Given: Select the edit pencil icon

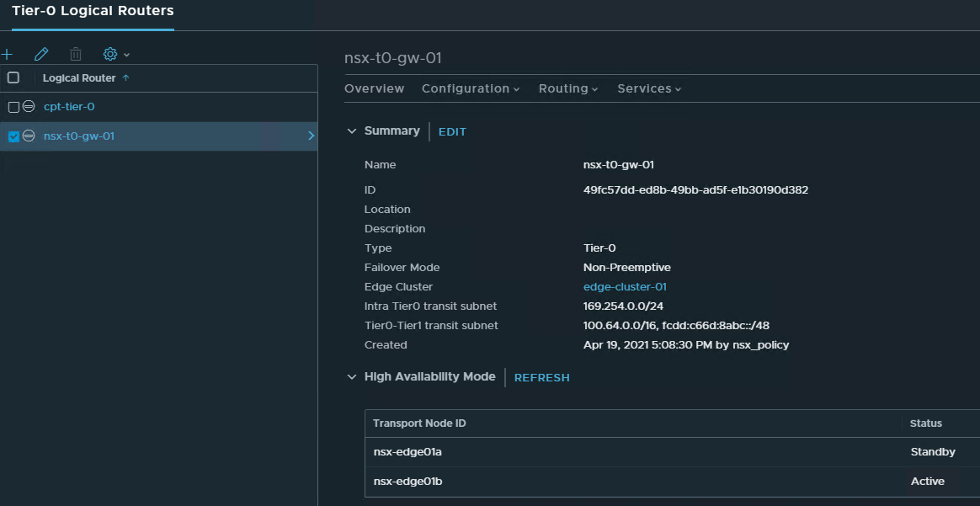Looking at the screenshot, I should (41, 54).
